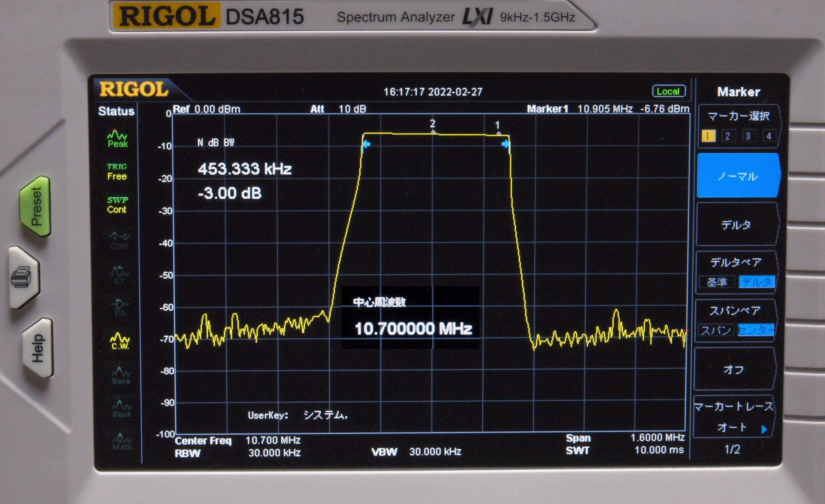Select the ノーマル marker mode
825x504 pixels.
pyautogui.click(x=738, y=176)
